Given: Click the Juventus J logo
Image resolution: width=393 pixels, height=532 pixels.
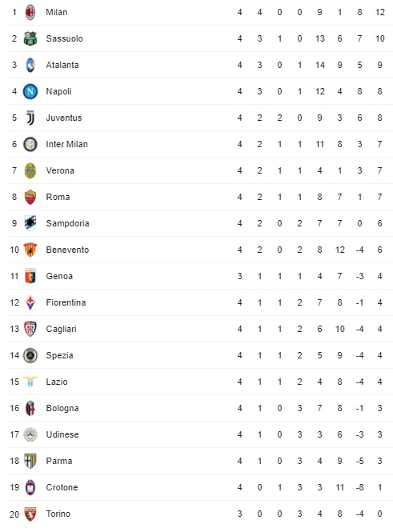Looking at the screenshot, I should click(30, 118).
